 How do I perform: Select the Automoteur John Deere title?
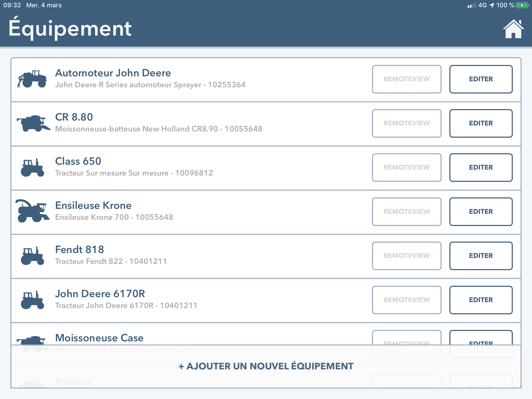pos(113,73)
